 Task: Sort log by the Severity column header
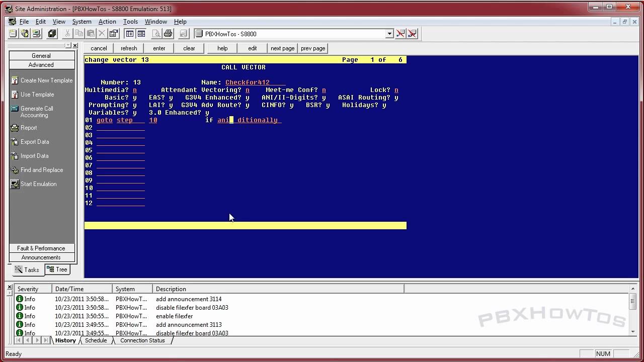coord(33,289)
